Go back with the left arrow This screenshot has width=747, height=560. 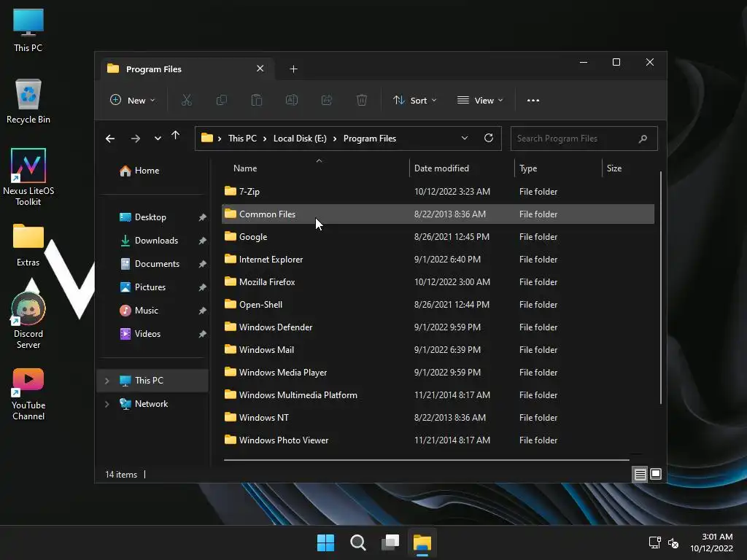[110, 139]
